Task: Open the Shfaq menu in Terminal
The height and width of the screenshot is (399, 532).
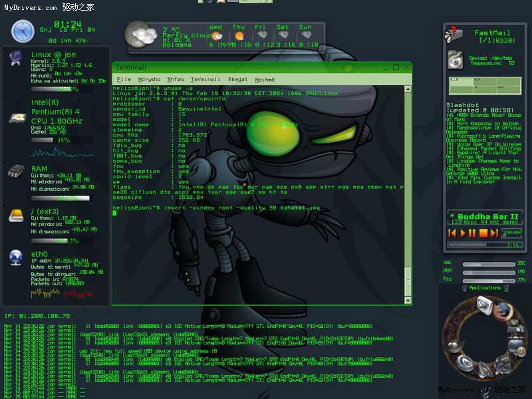Action: [x=176, y=79]
